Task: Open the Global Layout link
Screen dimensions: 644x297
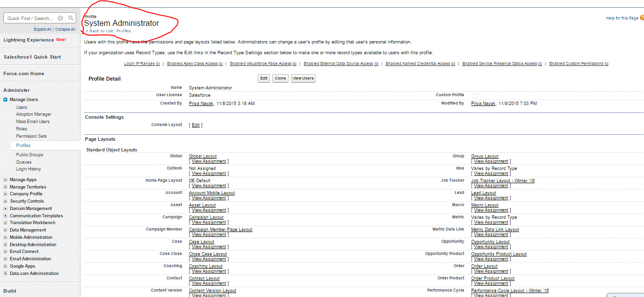Action: pyautogui.click(x=203, y=156)
